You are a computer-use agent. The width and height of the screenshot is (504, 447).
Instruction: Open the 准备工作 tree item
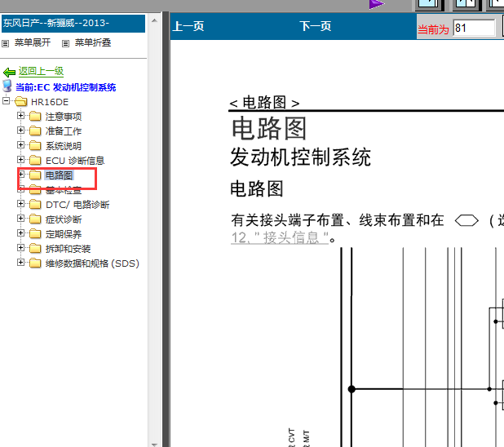pyautogui.click(x=64, y=131)
